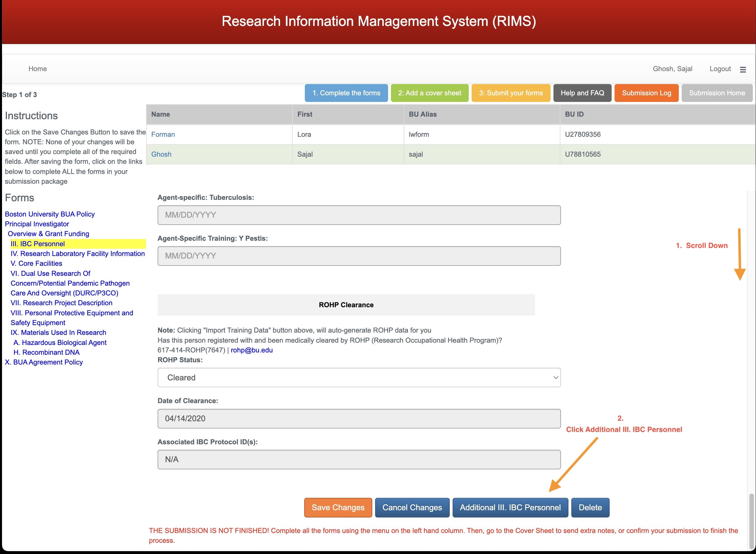Click the Save Changes button

(x=338, y=507)
